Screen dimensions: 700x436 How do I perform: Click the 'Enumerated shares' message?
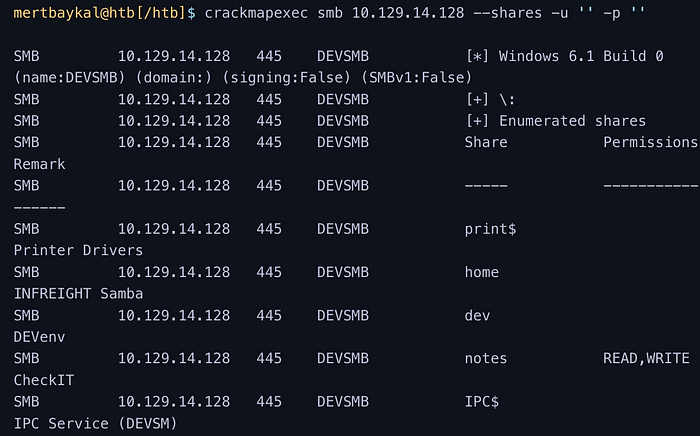coord(572,121)
